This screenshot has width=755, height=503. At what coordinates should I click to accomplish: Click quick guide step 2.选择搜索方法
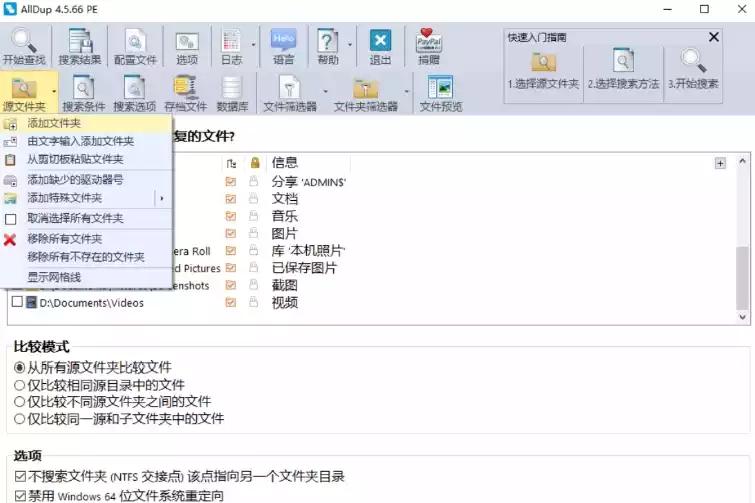click(623, 71)
